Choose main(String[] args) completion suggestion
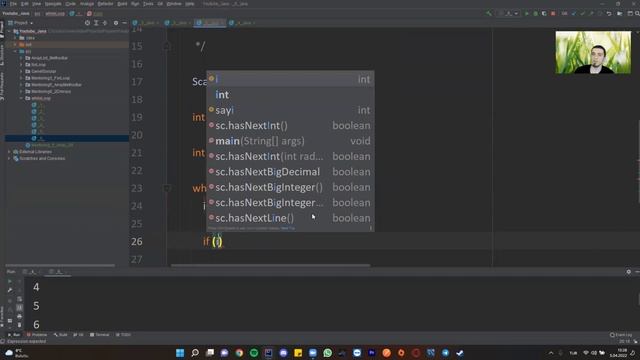The height and width of the screenshot is (360, 640). tap(290, 141)
